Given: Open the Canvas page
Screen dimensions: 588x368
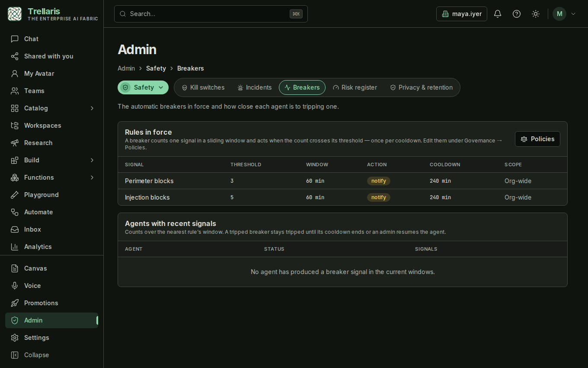Looking at the screenshot, I should point(51,268).
